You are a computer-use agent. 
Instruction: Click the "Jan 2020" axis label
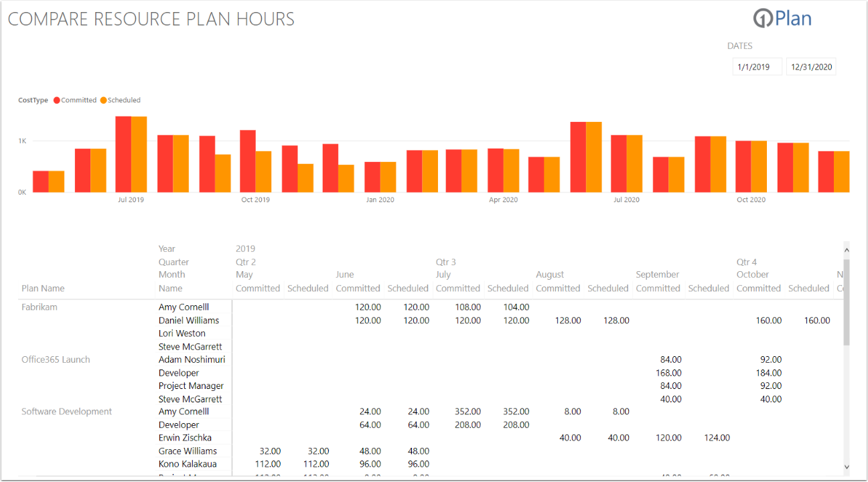pos(380,199)
